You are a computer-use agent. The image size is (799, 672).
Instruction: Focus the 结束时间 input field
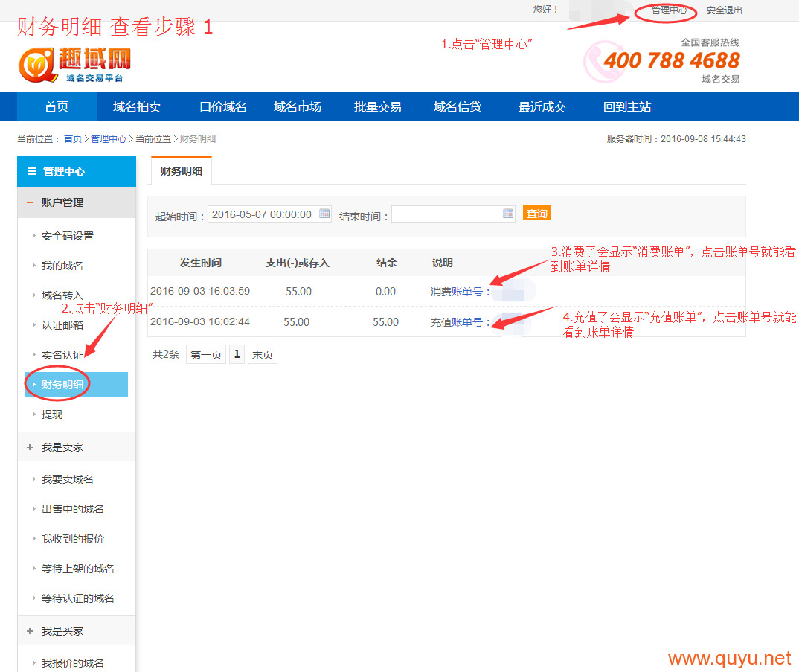click(446, 214)
